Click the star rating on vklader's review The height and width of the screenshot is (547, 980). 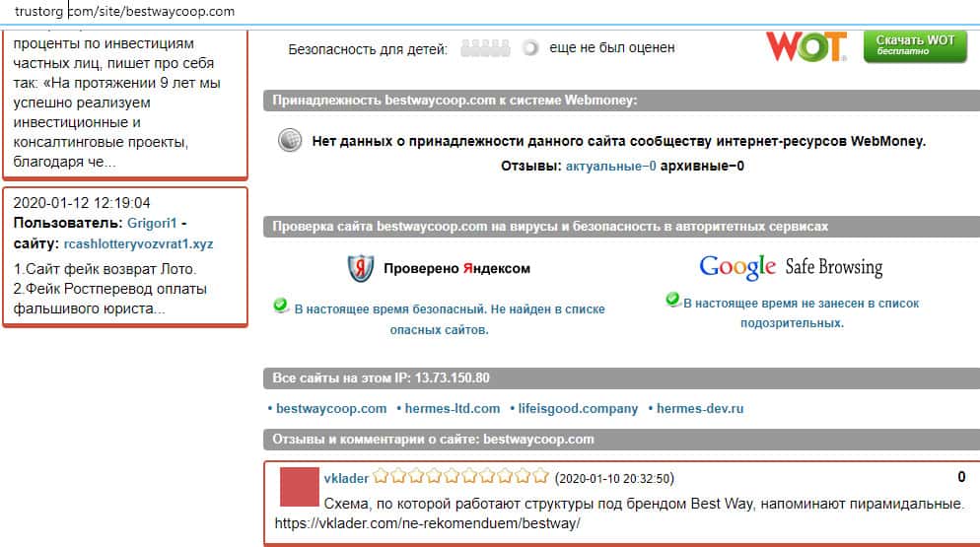click(x=461, y=477)
